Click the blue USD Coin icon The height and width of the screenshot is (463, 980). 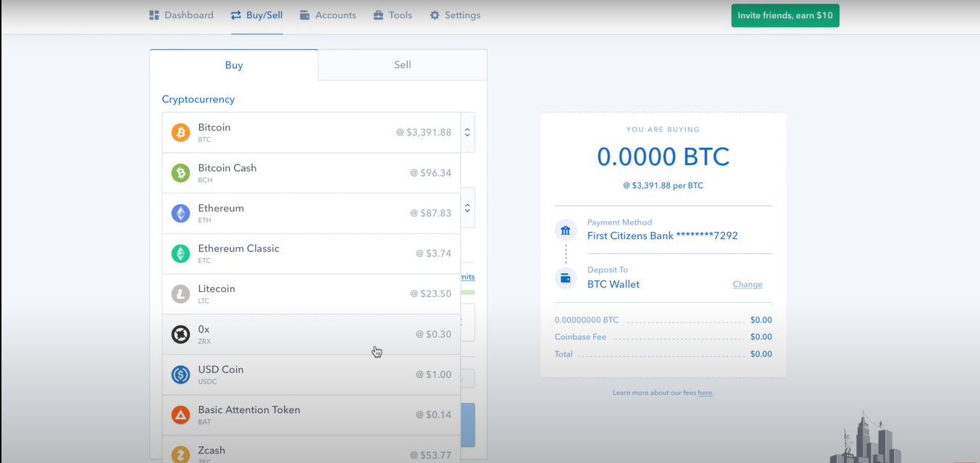click(x=180, y=375)
